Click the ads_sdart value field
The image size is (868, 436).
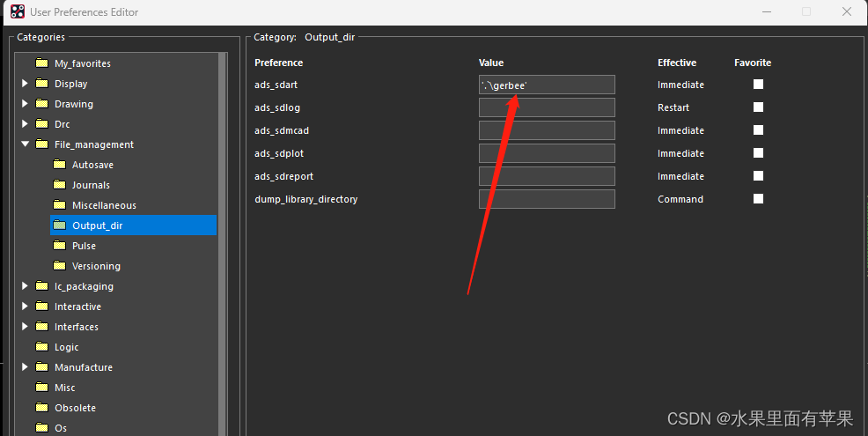coord(547,85)
